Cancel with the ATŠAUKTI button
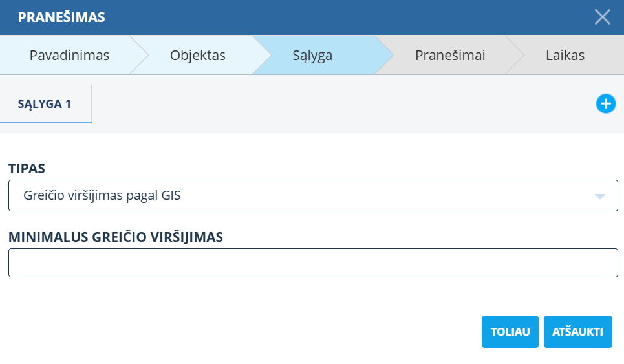Screen dimensions: 624x364 point(577,332)
